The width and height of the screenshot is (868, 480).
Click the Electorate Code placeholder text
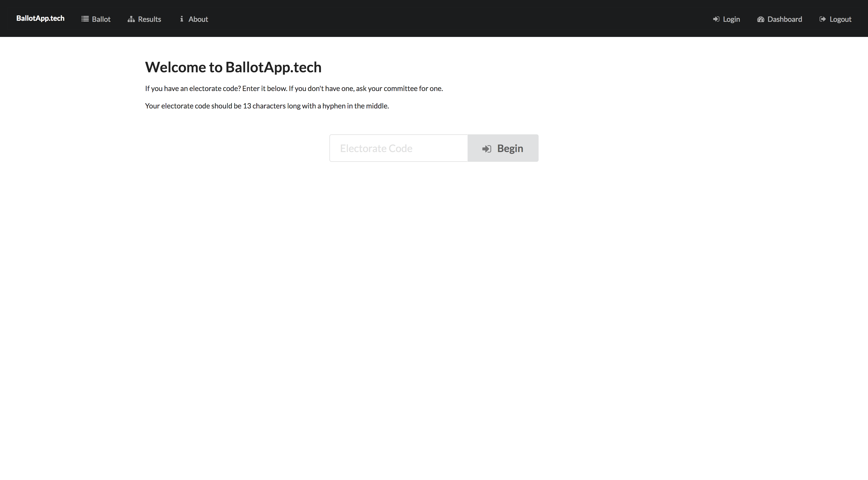tap(376, 148)
